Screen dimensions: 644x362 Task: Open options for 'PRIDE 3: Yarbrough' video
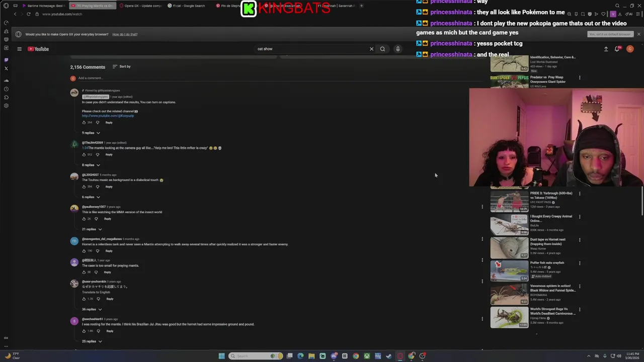[x=580, y=194]
